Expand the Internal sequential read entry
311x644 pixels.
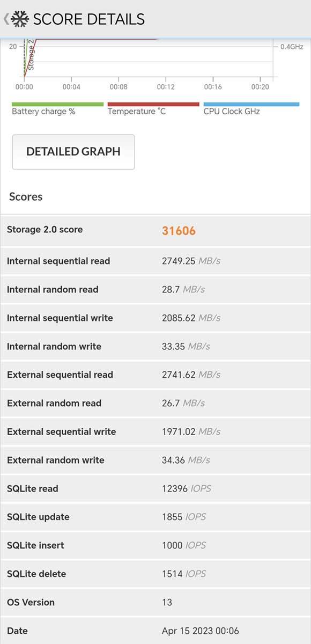pos(155,261)
